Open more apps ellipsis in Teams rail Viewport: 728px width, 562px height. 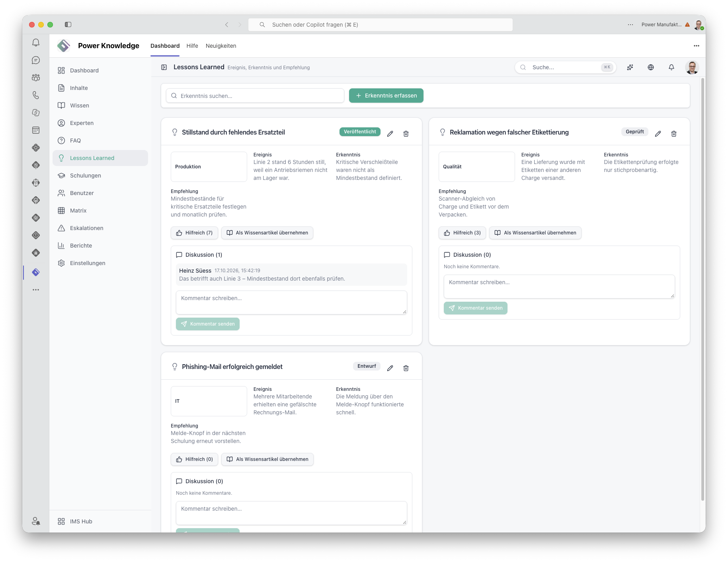(36, 290)
